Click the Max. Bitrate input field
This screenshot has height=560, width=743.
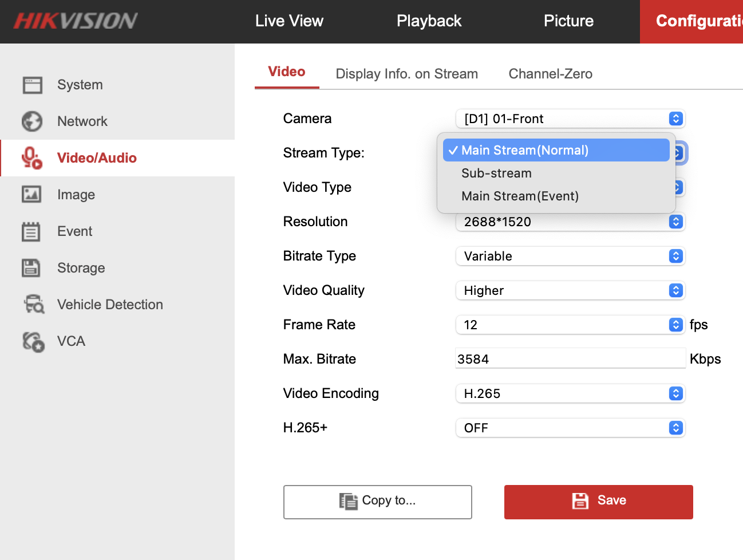point(570,358)
